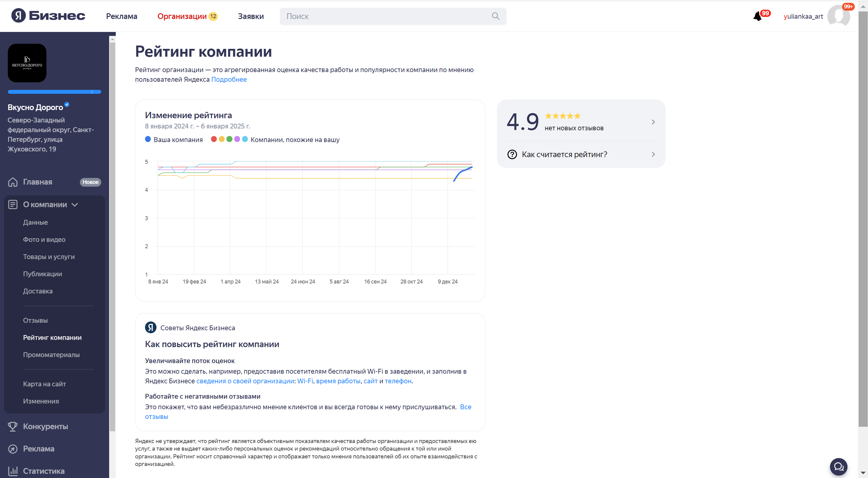Toggle the green similar-company legend dot
The width and height of the screenshot is (868, 478).
tap(229, 139)
